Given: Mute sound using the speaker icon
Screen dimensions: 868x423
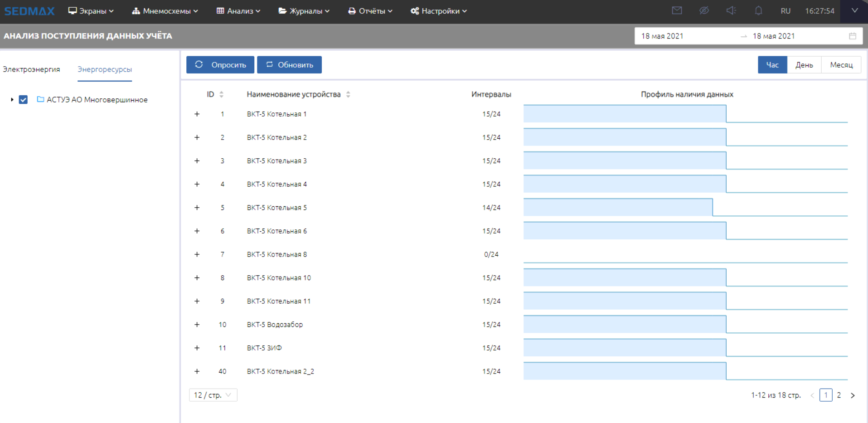Looking at the screenshot, I should click(x=731, y=11).
